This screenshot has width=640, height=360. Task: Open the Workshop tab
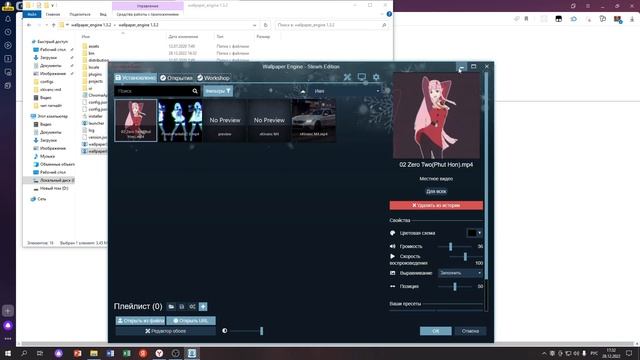213,78
